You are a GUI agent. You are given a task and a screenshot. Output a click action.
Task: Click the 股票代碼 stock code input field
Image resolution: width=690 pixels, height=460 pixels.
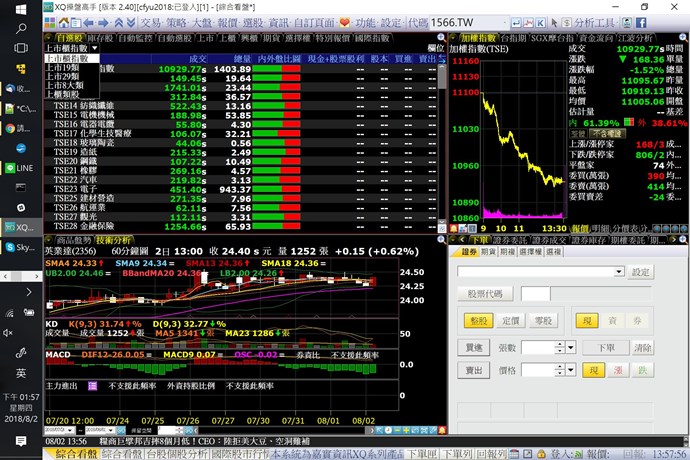[x=534, y=294]
